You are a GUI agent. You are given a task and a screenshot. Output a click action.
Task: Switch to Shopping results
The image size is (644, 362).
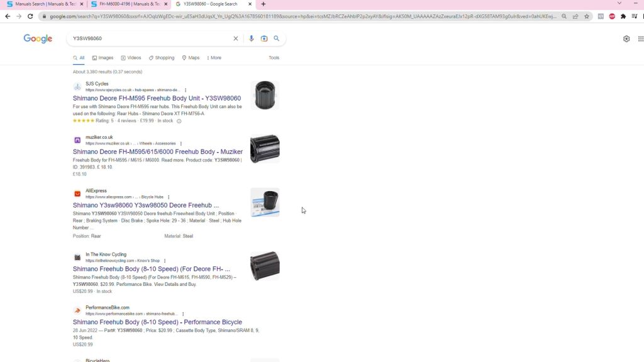coord(162,58)
